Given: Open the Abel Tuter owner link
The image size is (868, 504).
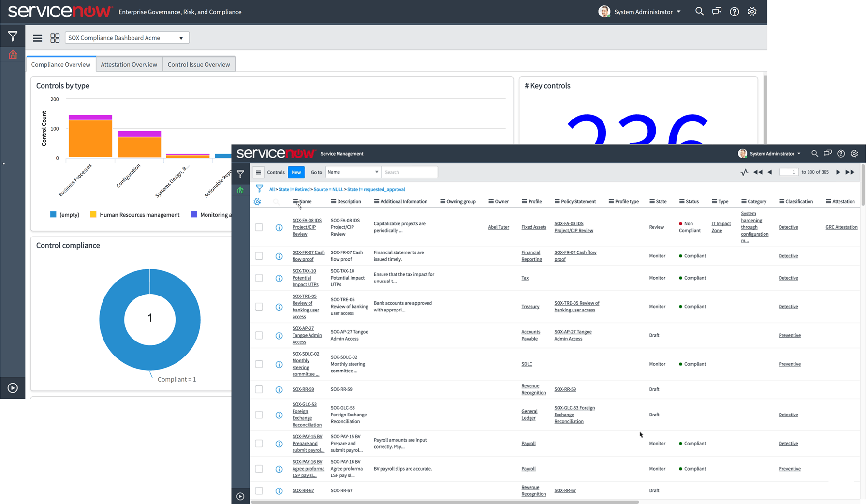Looking at the screenshot, I should click(499, 227).
